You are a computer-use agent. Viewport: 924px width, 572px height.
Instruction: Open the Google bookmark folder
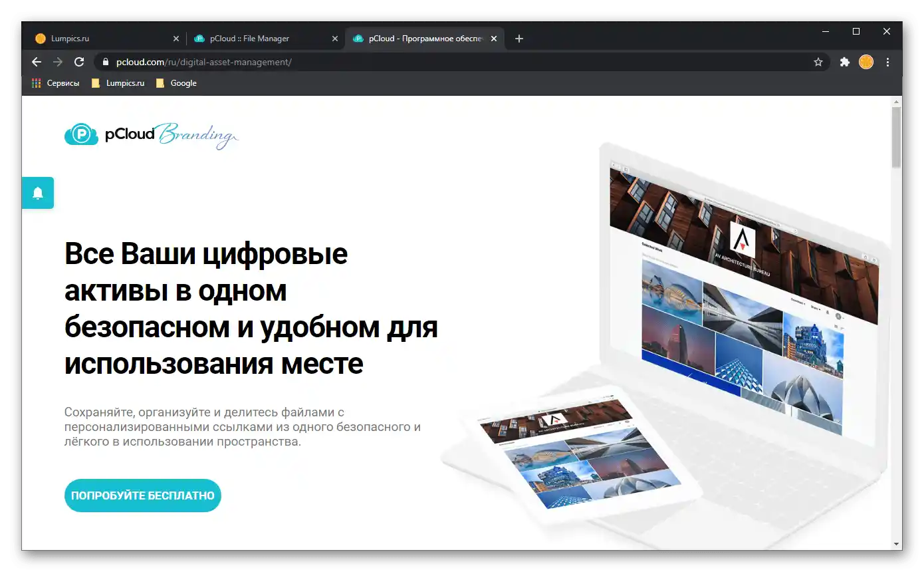(x=176, y=83)
